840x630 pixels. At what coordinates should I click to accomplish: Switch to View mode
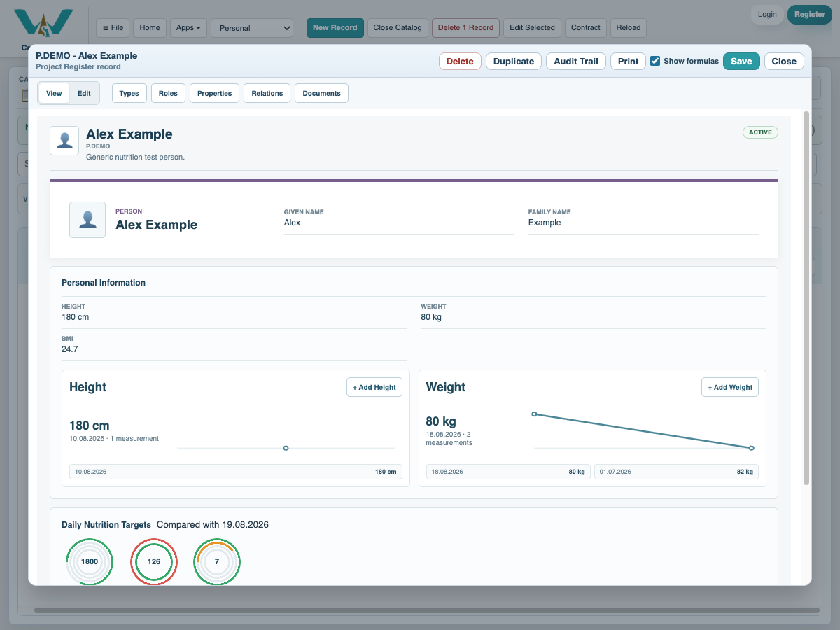click(54, 93)
